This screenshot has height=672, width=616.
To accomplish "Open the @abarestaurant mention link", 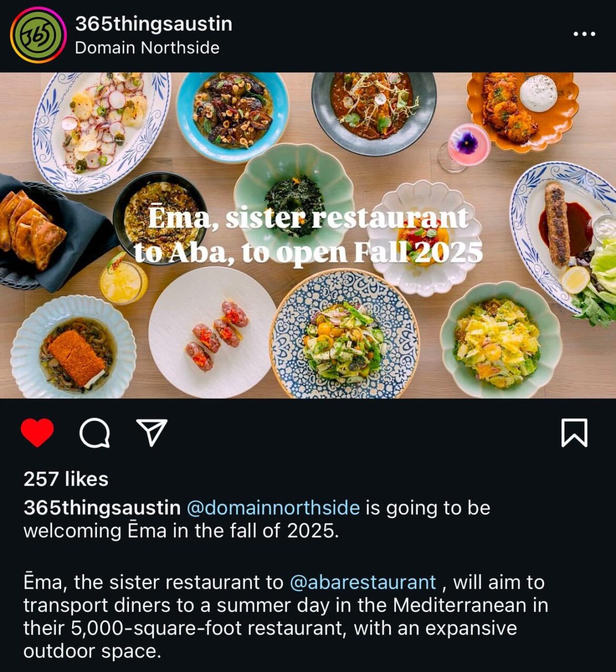I will [363, 581].
